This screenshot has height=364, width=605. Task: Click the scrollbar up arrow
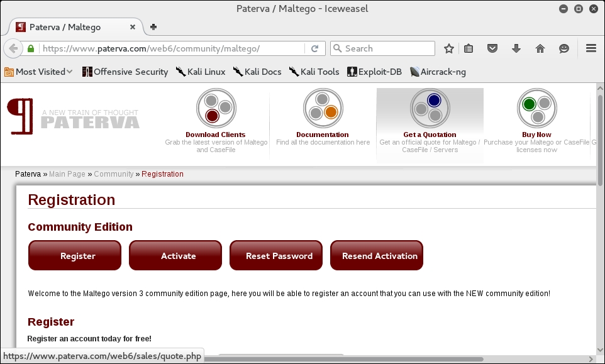pos(600,88)
